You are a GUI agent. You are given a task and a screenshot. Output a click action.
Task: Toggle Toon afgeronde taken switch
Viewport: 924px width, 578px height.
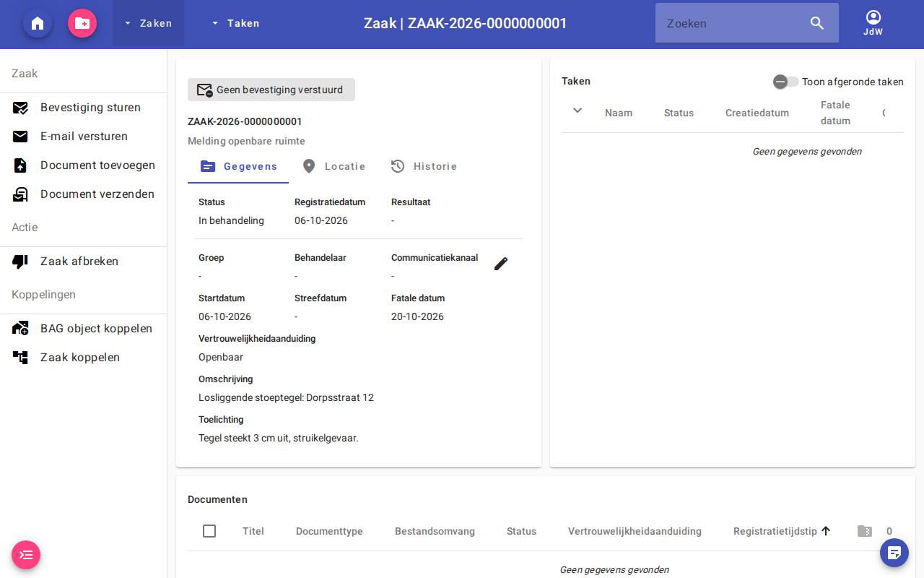pos(785,82)
